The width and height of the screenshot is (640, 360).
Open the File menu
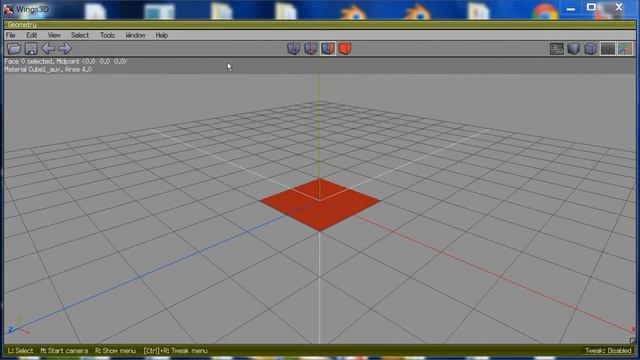11,35
